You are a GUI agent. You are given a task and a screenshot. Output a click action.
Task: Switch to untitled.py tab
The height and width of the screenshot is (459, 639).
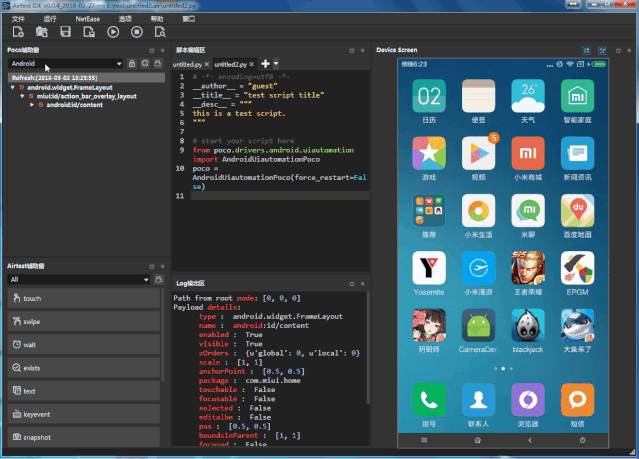pos(187,64)
